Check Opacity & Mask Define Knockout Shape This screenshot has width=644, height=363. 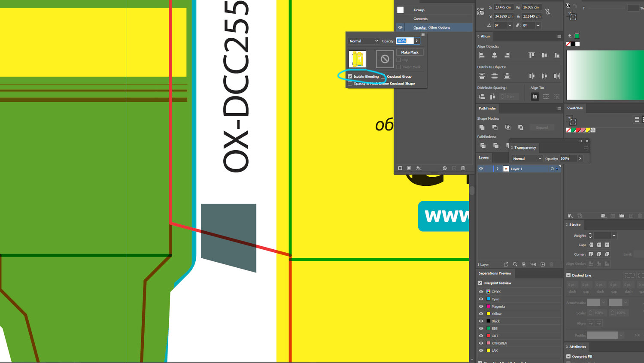pyautogui.click(x=350, y=84)
